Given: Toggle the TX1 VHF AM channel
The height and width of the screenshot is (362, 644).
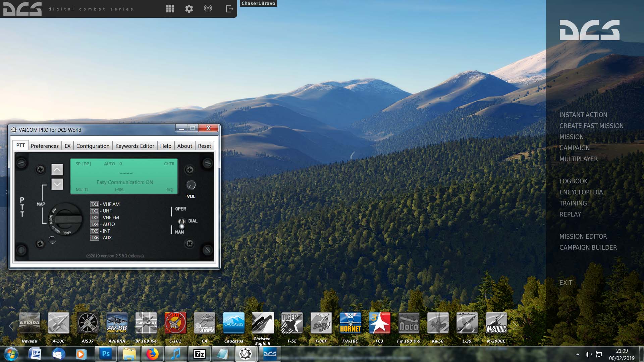Looking at the screenshot, I should click(x=95, y=204).
